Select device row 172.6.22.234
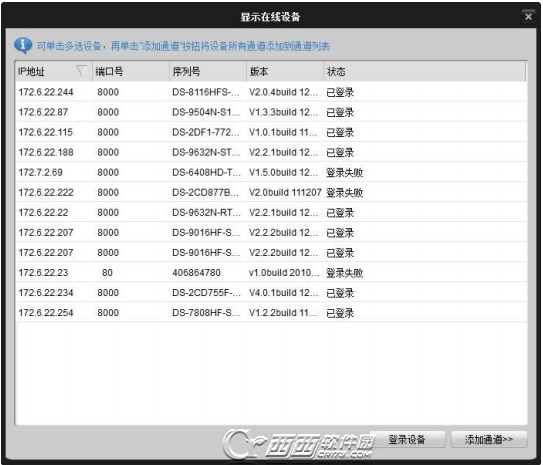The width and height of the screenshot is (543, 465). point(271,293)
